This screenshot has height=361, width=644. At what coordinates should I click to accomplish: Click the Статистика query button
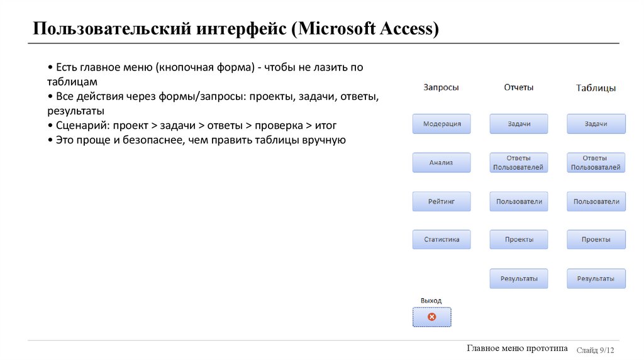point(441,240)
